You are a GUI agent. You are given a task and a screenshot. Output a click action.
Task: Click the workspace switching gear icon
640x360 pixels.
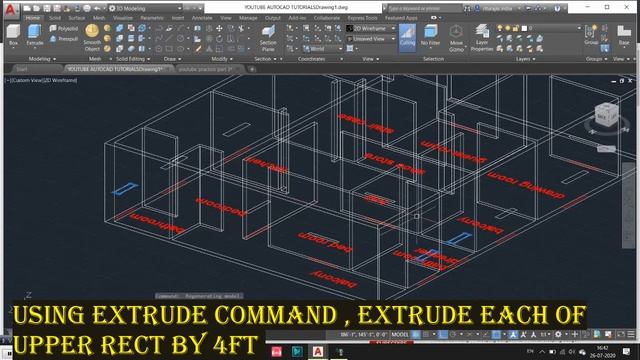558,334
